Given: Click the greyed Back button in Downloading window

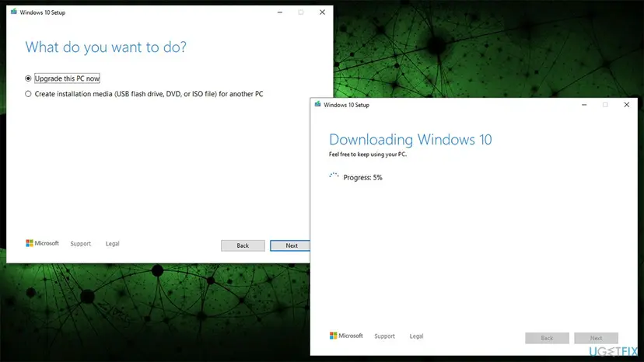Looking at the screenshot, I should (x=547, y=338).
